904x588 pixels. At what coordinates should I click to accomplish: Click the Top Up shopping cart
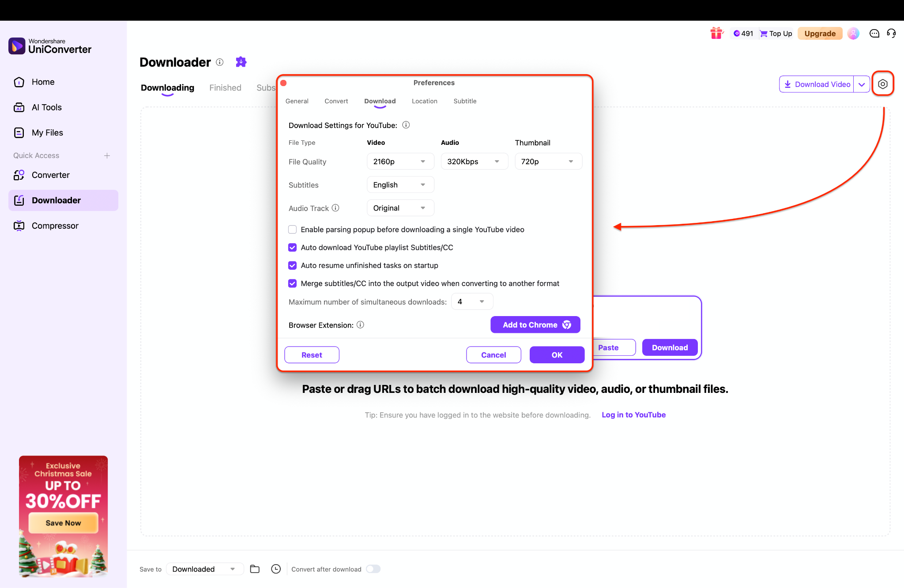(x=776, y=33)
